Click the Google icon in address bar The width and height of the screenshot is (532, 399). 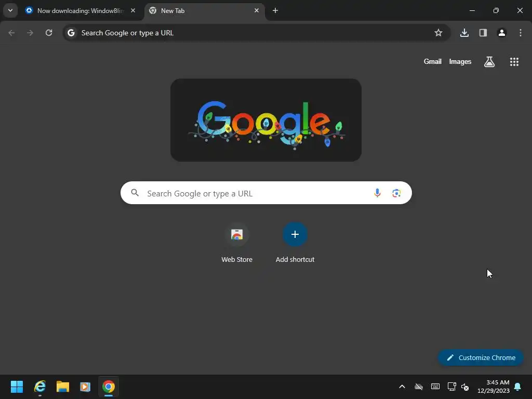(x=71, y=33)
